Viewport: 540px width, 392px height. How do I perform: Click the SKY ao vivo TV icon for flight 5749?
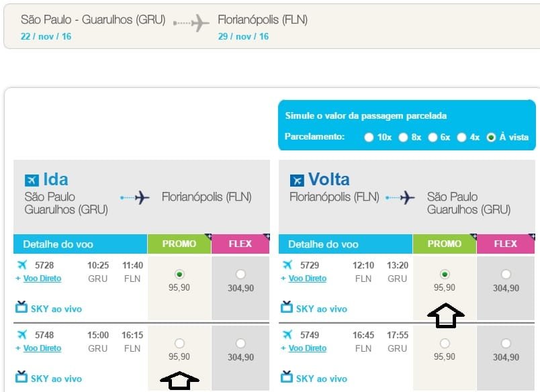287,377
